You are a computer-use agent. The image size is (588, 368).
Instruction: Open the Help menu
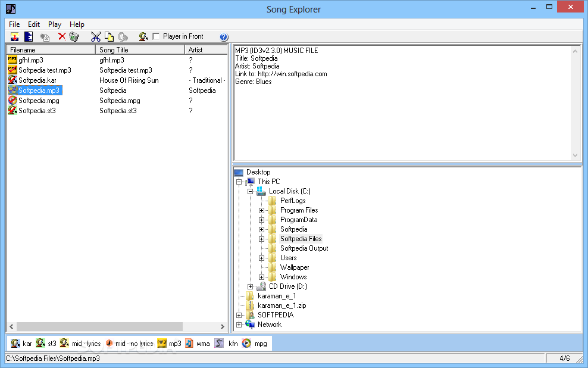77,24
